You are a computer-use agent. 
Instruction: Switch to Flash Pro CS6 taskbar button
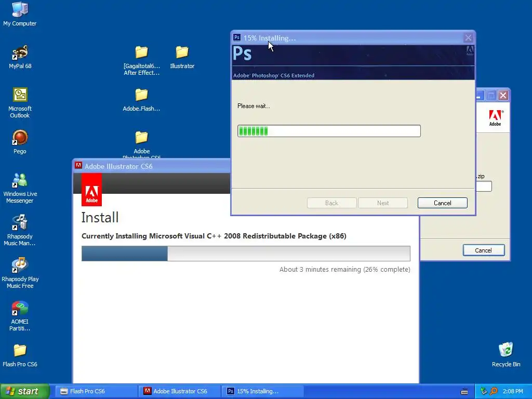(96, 391)
